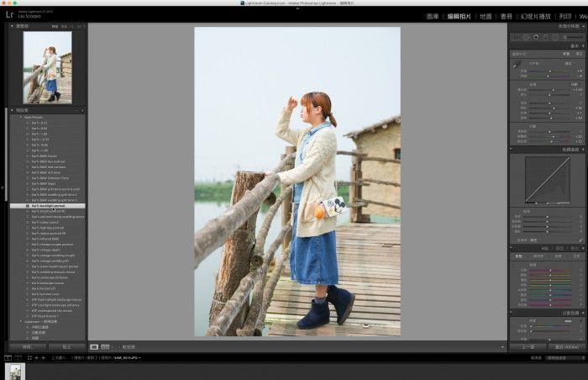Screen dimensions: 588x380
Task: Select the Graduated Filter tool
Action: [x=546, y=37]
